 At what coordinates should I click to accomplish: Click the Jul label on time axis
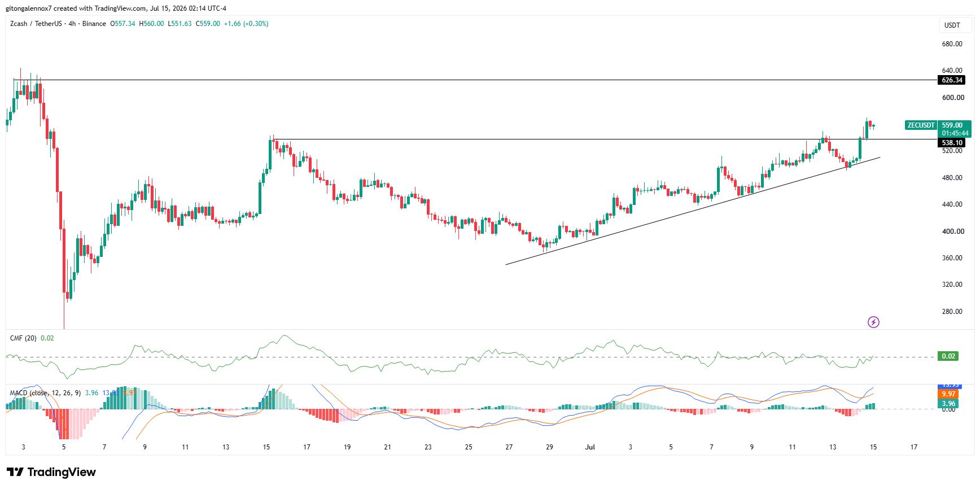coord(590,447)
